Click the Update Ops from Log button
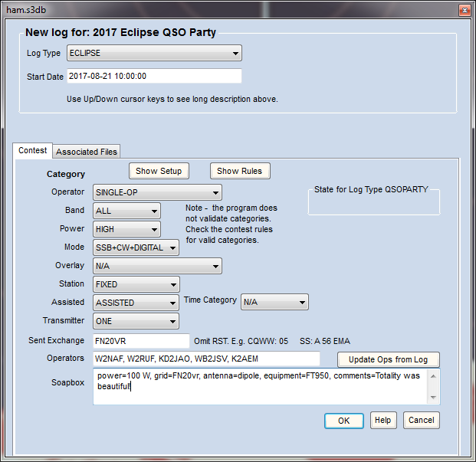Viewport: 476px width, 462px height. tap(389, 359)
